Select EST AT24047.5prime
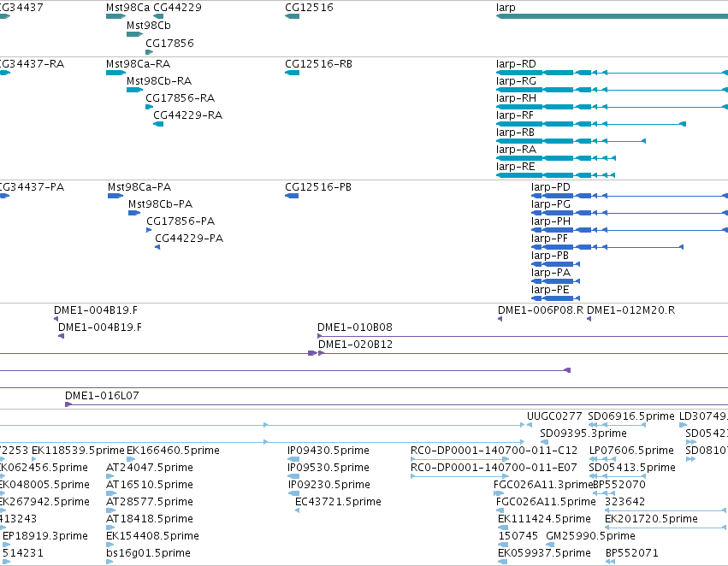The height and width of the screenshot is (566, 728). click(110, 476)
